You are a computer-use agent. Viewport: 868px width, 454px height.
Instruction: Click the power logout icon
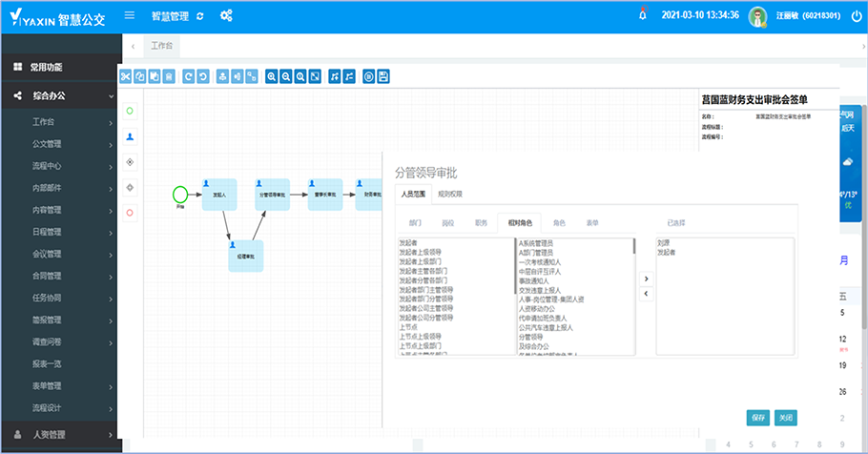coord(855,16)
